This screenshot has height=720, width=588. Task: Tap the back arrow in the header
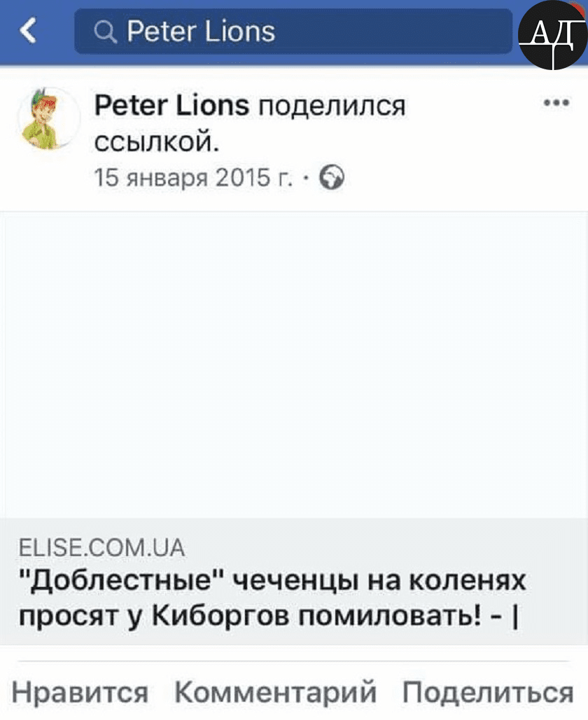pyautogui.click(x=28, y=31)
